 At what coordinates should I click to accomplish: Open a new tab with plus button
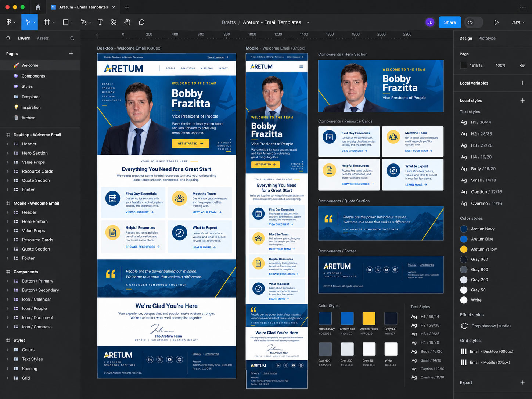coord(127,7)
